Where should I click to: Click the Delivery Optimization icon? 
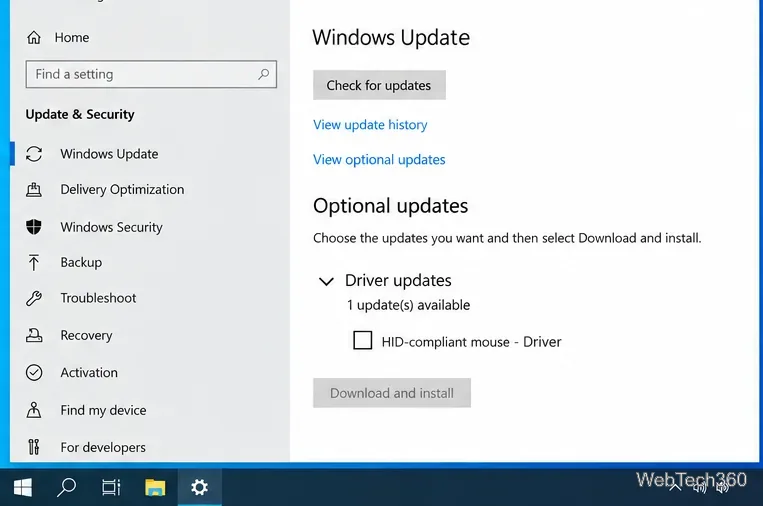34,190
